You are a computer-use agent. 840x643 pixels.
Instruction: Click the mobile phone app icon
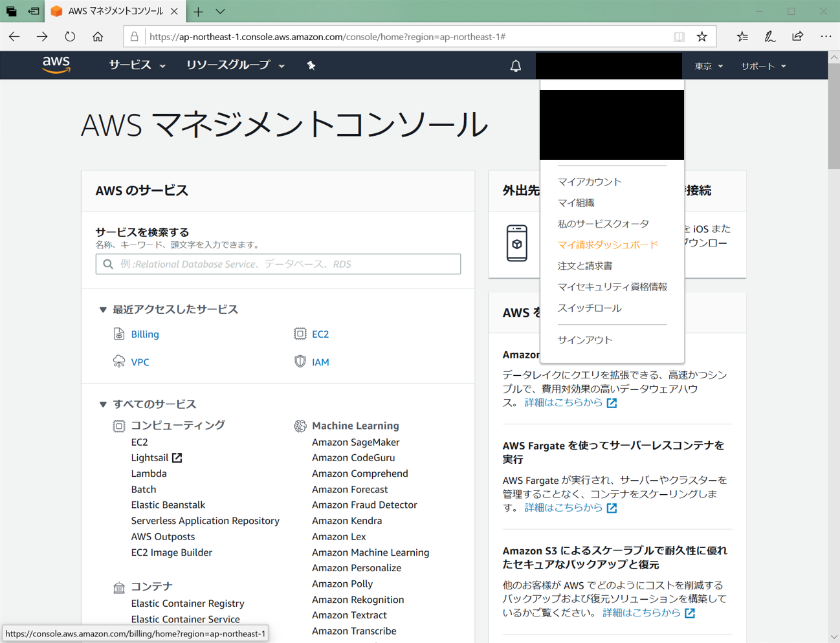pos(517,243)
